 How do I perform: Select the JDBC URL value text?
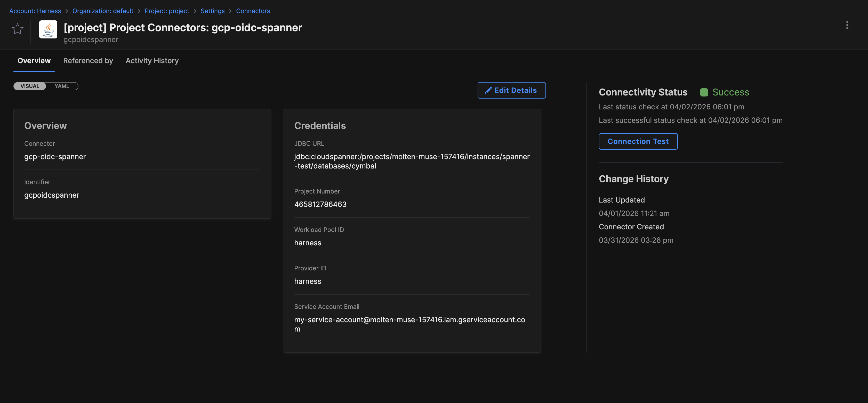412,162
